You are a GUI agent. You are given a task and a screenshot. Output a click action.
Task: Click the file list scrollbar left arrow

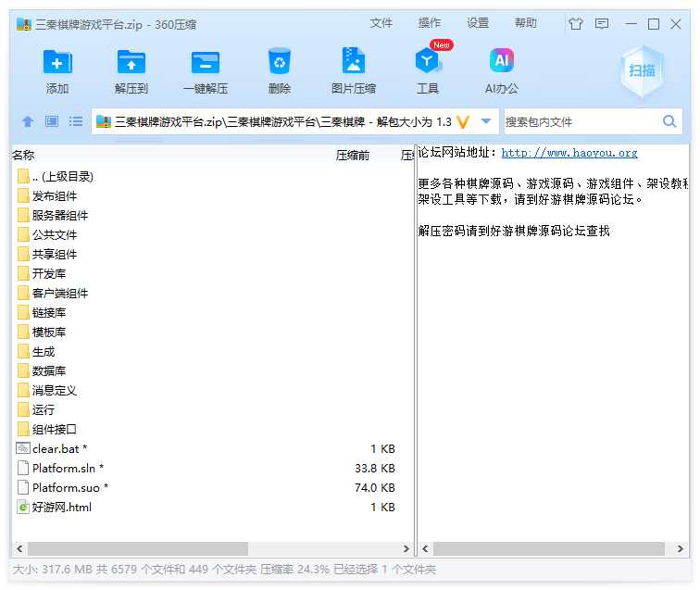[x=19, y=548]
